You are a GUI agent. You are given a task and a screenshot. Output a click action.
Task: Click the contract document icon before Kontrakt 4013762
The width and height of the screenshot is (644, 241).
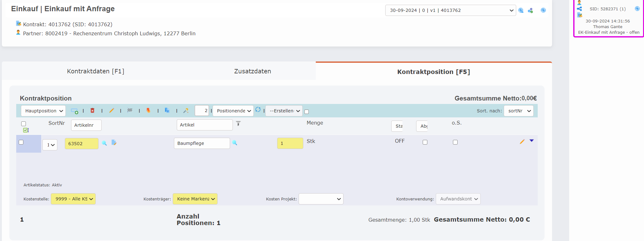click(19, 23)
